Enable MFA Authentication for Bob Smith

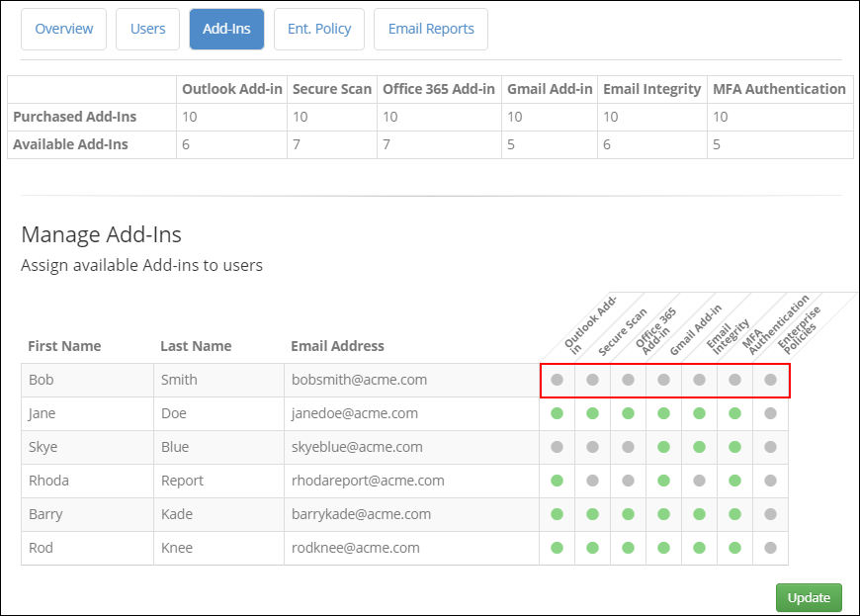click(x=734, y=380)
